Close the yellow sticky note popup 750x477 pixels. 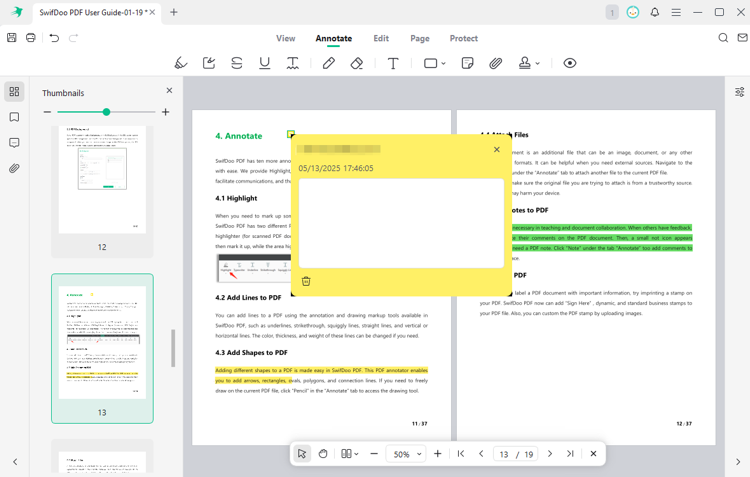tap(496, 150)
